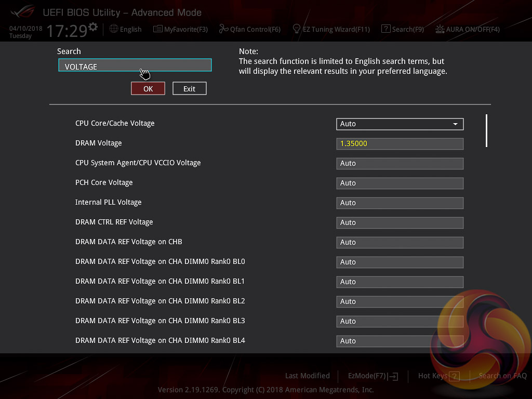Open MyFavorite(F3) list icon
Screen dimensions: 532x399
tap(158, 29)
